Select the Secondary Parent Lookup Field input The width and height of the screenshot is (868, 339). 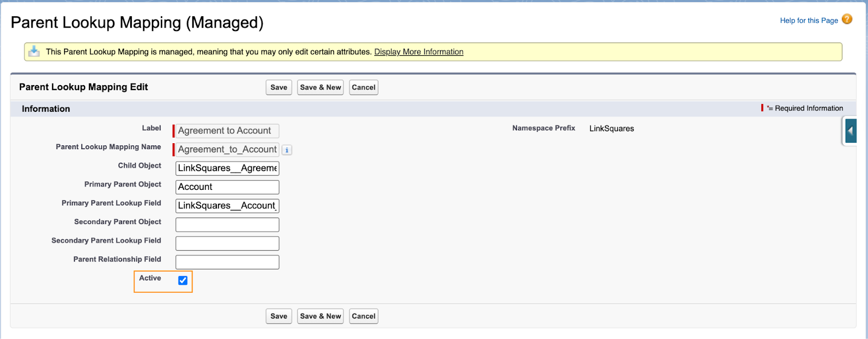(227, 243)
